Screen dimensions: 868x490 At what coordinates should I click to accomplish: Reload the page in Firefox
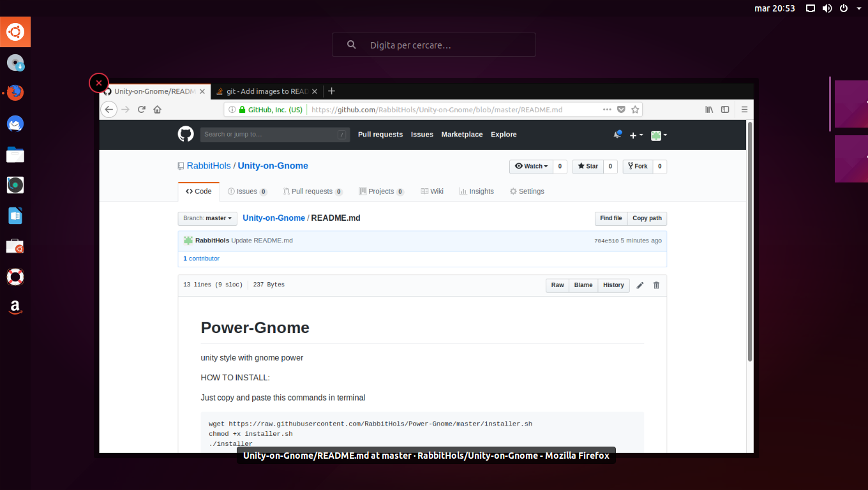[142, 109]
